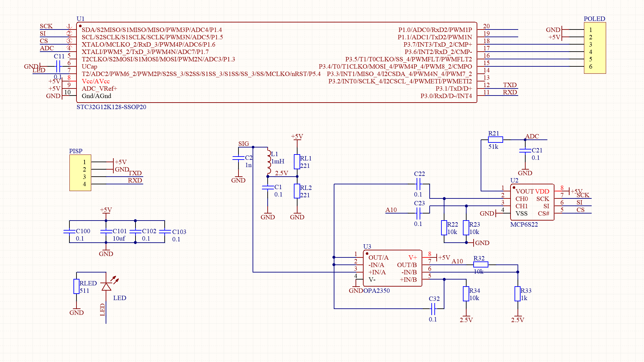The height and width of the screenshot is (362, 644).
Task: Click the R33 1k resistor symbol
Action: [x=518, y=294]
